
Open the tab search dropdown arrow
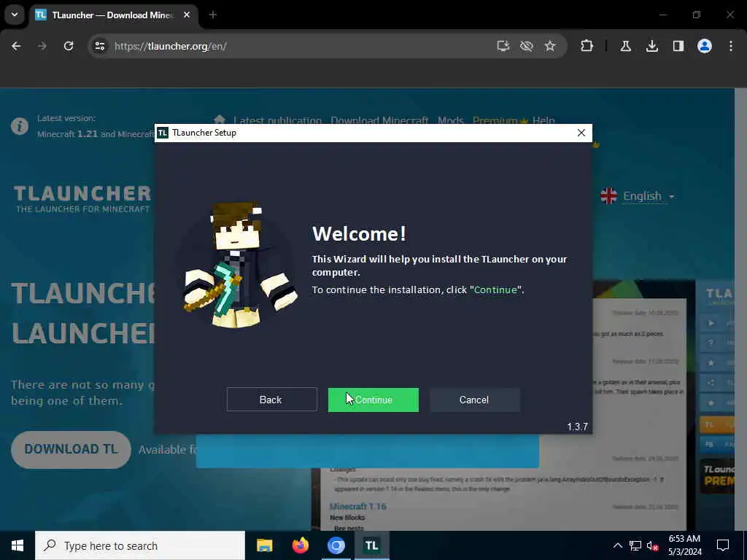(x=15, y=15)
